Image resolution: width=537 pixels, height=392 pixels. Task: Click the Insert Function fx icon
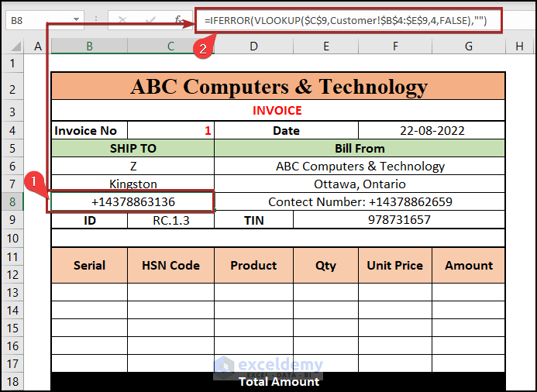click(178, 20)
